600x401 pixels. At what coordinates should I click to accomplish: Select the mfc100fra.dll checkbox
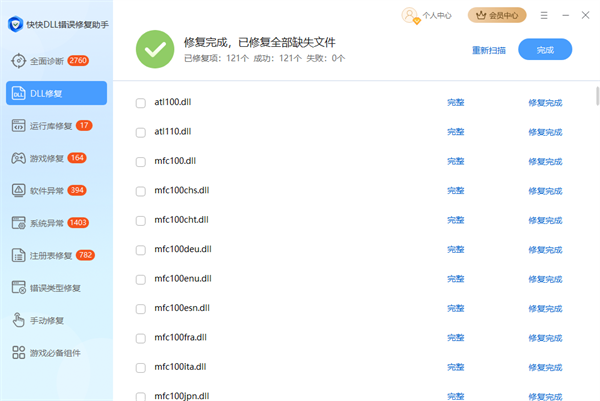click(140, 337)
